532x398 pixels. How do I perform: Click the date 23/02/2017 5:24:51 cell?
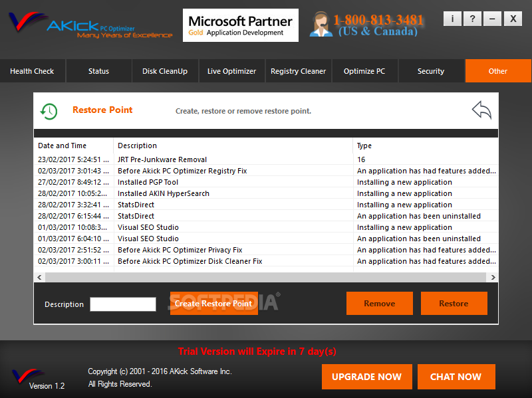pyautogui.click(x=74, y=159)
